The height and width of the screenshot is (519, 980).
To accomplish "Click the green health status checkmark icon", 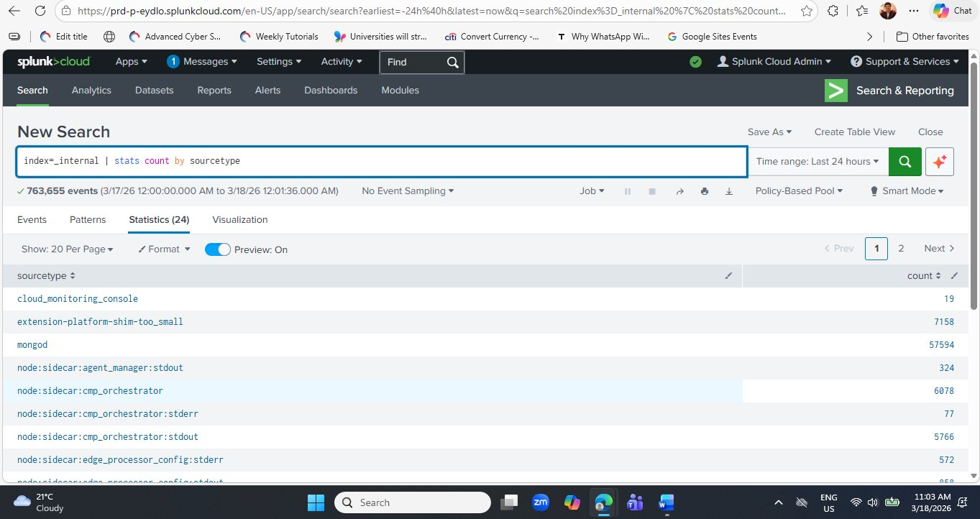I will (x=695, y=62).
